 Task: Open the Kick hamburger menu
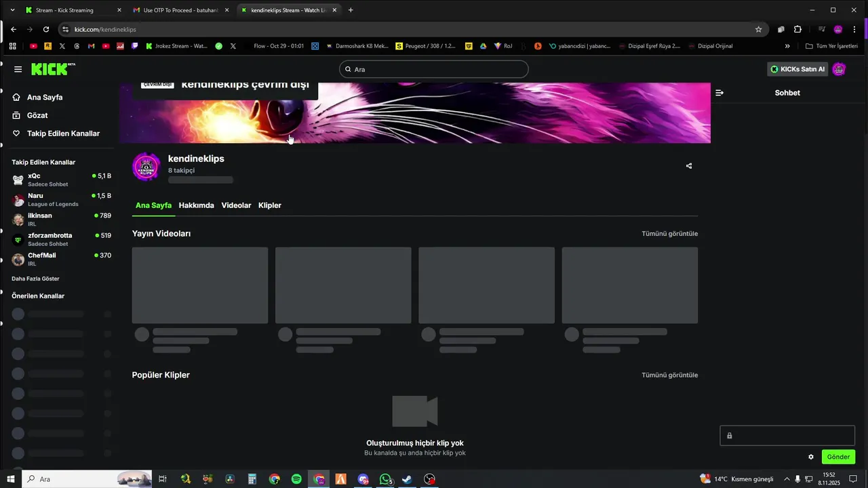18,69
